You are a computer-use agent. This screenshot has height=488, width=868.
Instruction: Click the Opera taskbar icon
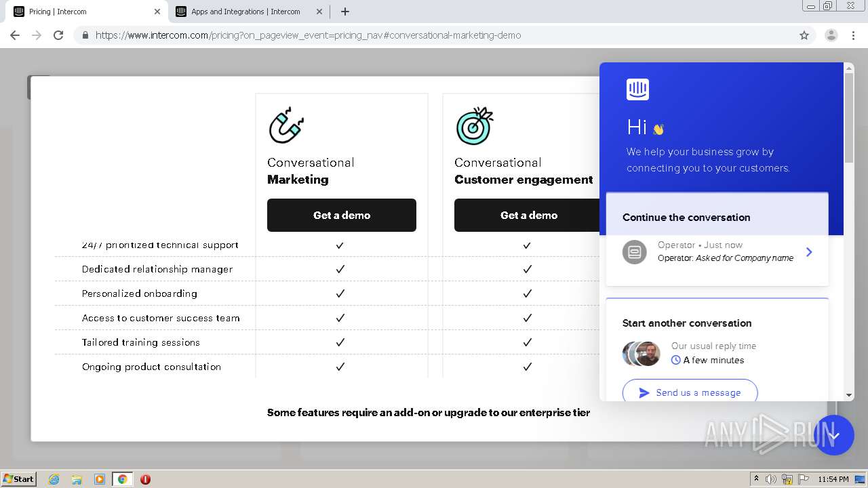coord(145,479)
